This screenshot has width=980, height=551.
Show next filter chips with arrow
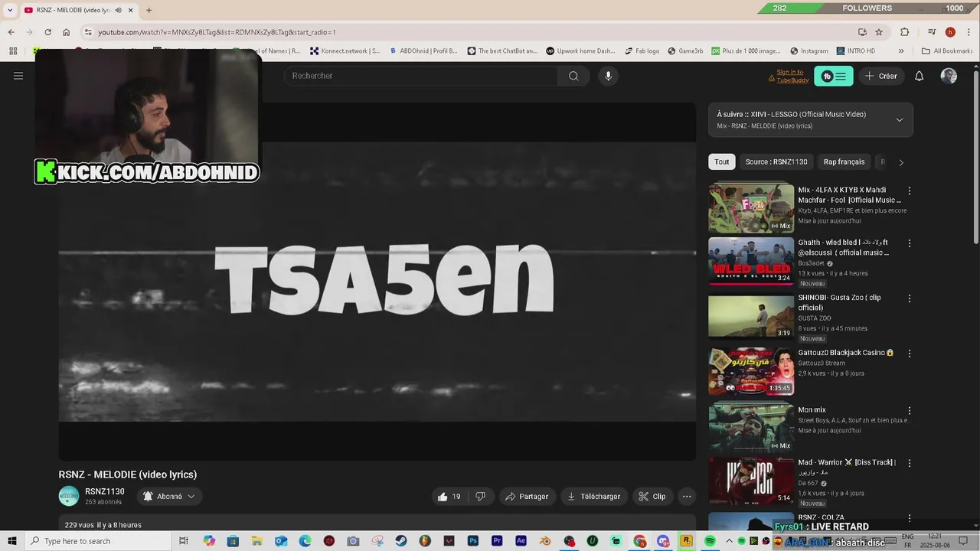[901, 162]
